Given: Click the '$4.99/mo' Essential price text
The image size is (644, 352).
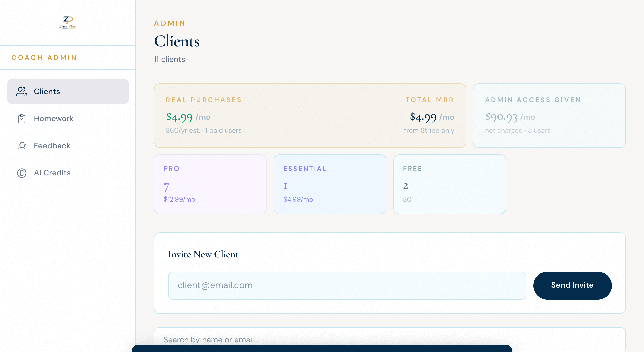Looking at the screenshot, I should (x=298, y=199).
